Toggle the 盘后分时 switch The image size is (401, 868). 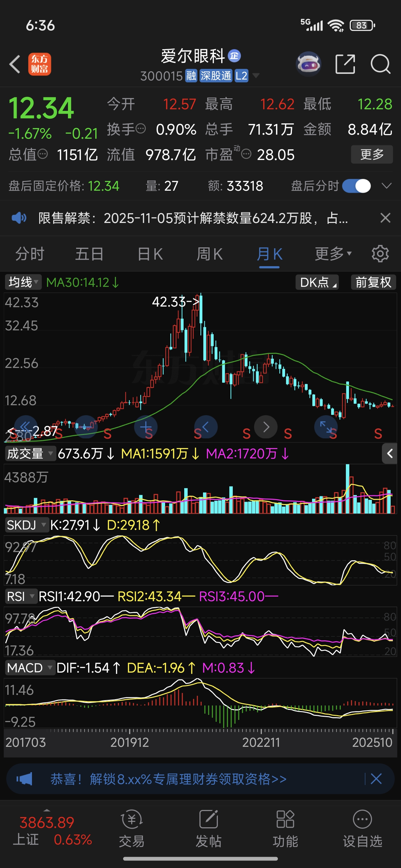[x=357, y=186]
